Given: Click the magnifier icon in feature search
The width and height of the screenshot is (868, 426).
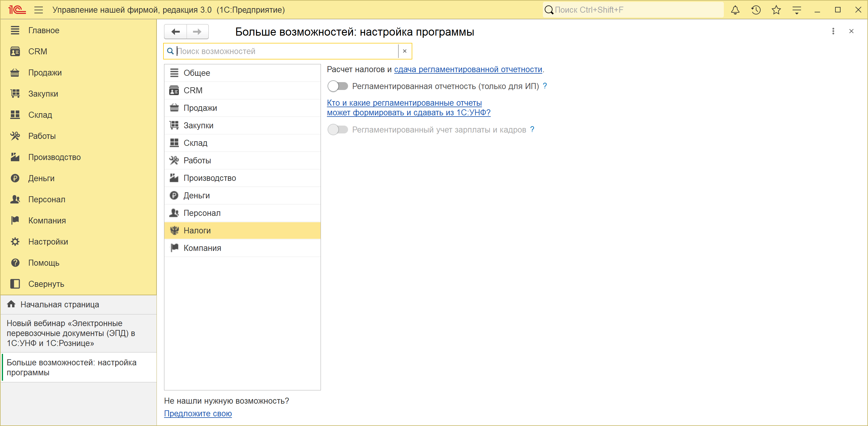Looking at the screenshot, I should point(170,51).
